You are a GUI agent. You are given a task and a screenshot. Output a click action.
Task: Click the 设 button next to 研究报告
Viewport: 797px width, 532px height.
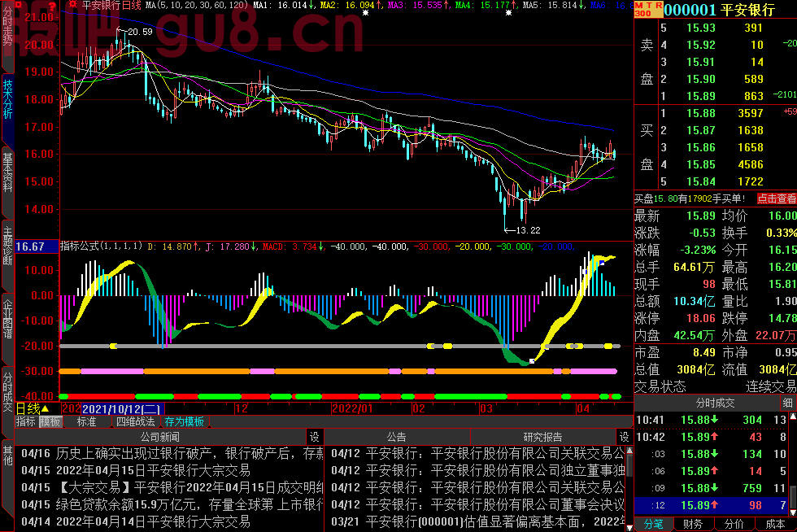pyautogui.click(x=625, y=437)
